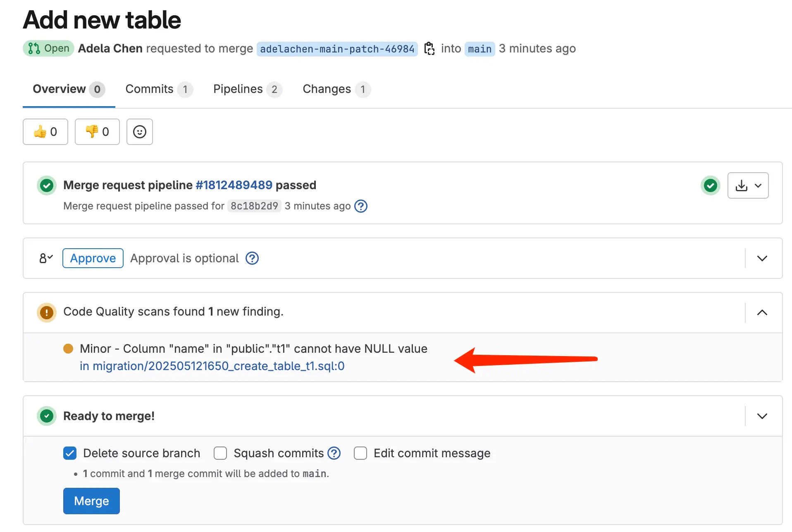
Task: Add a thumbs down reaction
Action: 97,132
